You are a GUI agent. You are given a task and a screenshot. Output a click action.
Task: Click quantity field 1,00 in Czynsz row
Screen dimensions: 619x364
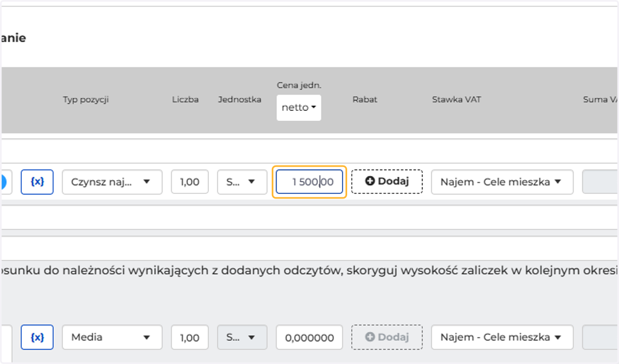(x=190, y=182)
